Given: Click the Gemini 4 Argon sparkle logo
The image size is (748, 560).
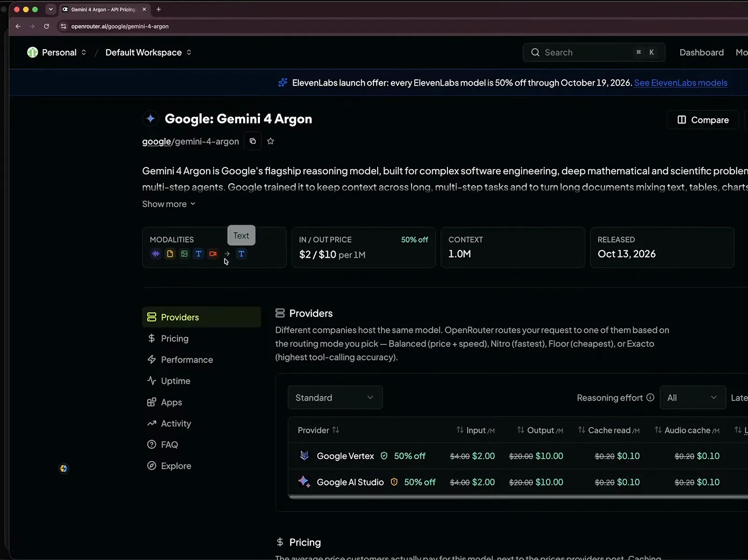Looking at the screenshot, I should [x=151, y=119].
